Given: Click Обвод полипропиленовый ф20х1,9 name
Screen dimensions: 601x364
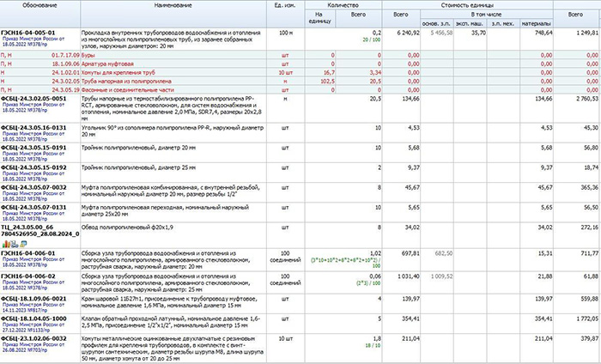Looking at the screenshot, I should 127,227.
